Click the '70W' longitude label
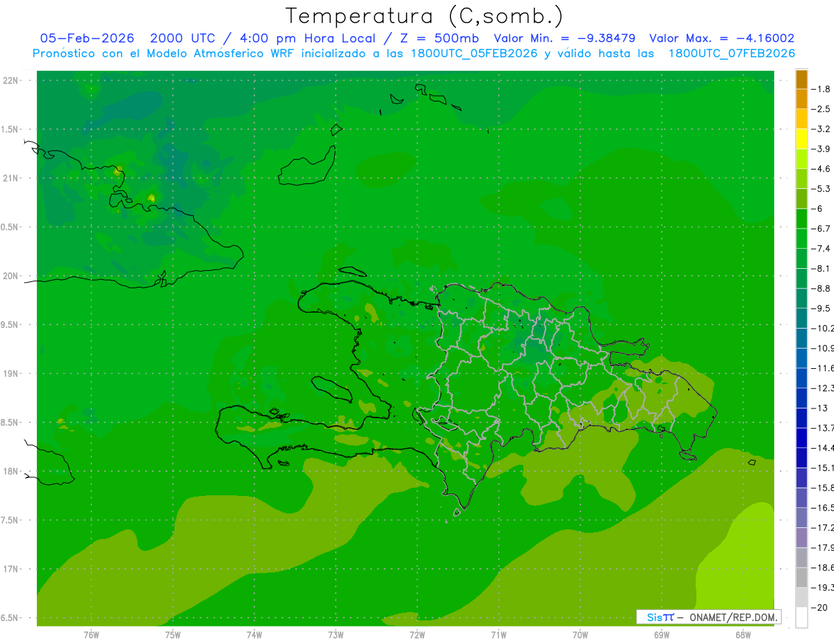The width and height of the screenshot is (834, 644). 580,635
